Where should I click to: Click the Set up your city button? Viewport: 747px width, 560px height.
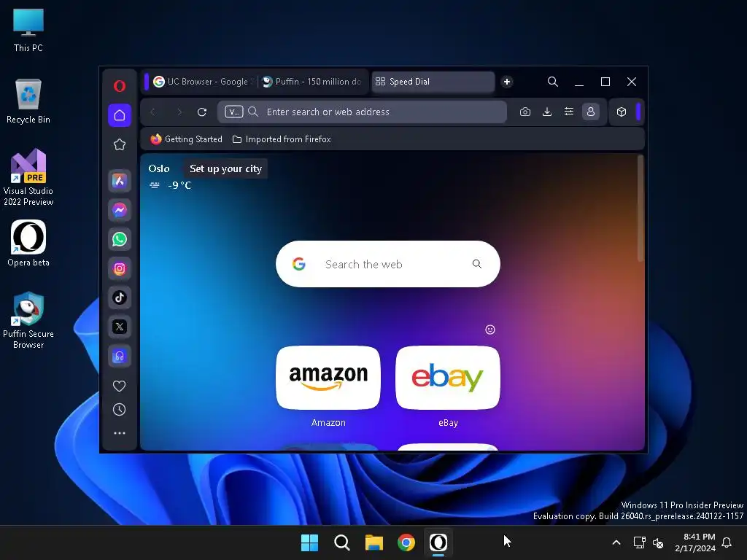click(x=226, y=168)
